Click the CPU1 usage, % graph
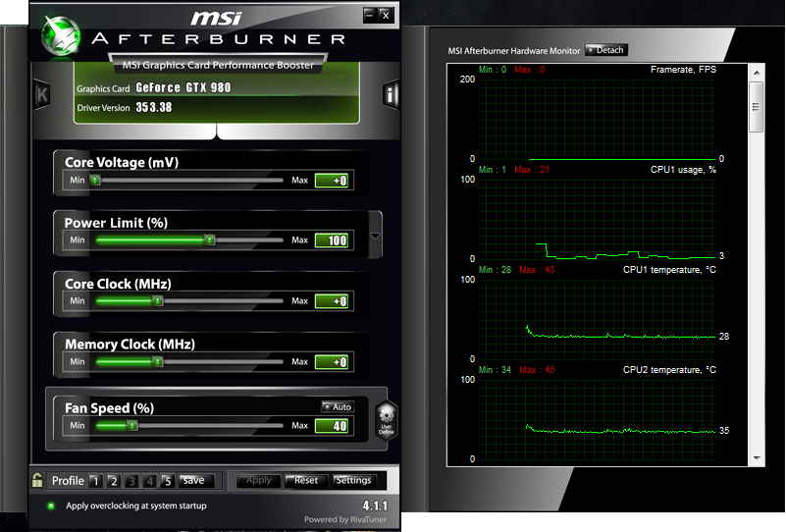This screenshot has width=786, height=532. pos(597,219)
